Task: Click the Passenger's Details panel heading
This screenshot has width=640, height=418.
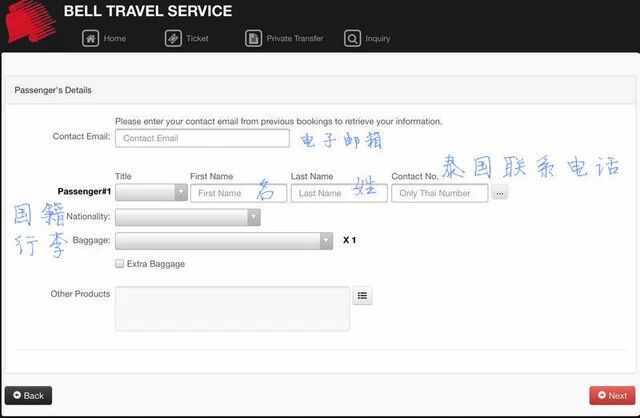Action: pos(53,90)
